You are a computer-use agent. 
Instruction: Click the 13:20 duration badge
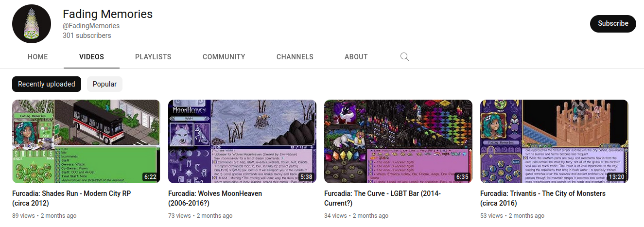616,177
